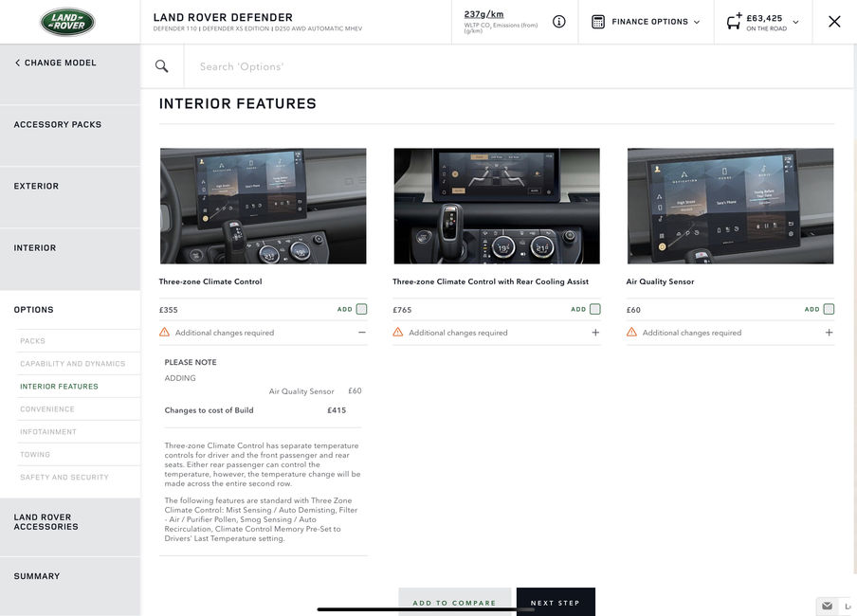Expand additional changes for Rear Cooling Assist
This screenshot has height=616, width=857.
[x=595, y=333]
